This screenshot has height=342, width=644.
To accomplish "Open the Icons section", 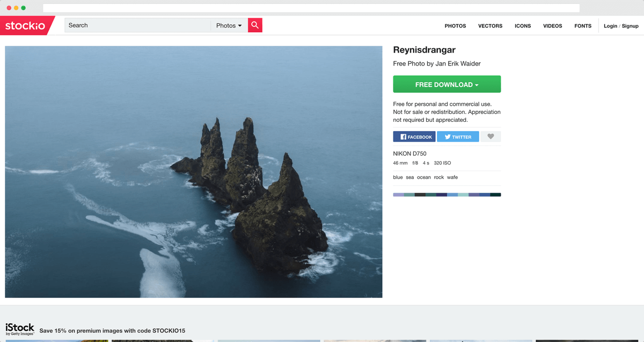I will [523, 26].
